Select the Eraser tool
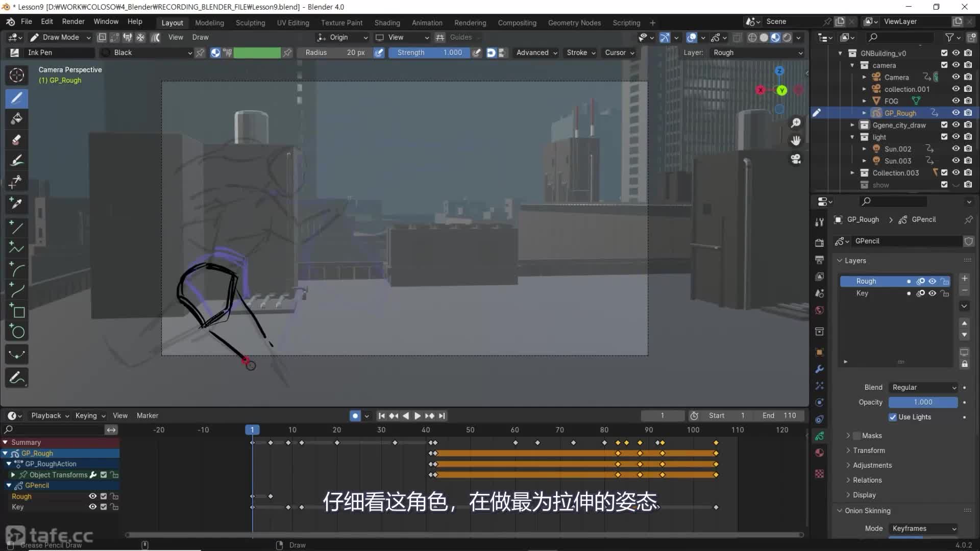 click(16, 140)
